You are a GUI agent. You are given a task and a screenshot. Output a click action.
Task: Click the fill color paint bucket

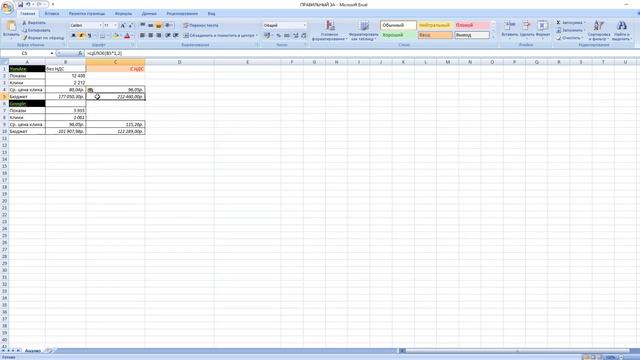pos(115,36)
